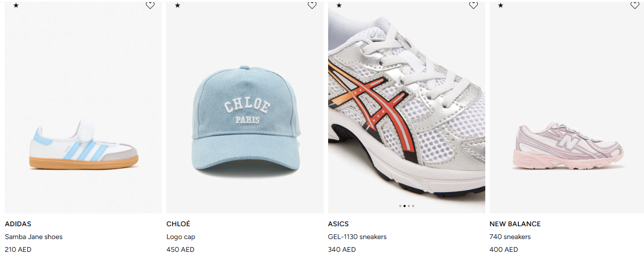The width and height of the screenshot is (644, 254).
Task: Select the star icon on ASICS card
Action: tap(339, 5)
